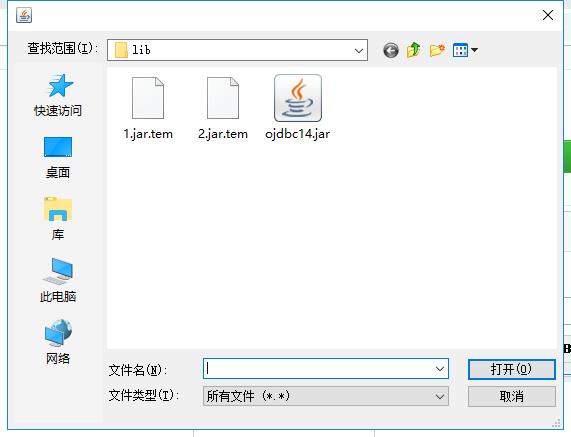This screenshot has width=571, height=437.
Task: Go to 桌面 in the sidebar
Action: coord(58,158)
